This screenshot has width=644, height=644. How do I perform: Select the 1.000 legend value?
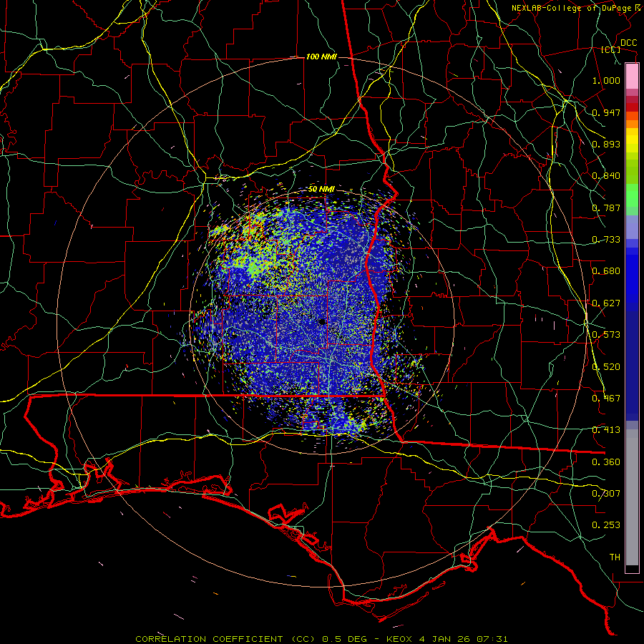pyautogui.click(x=606, y=80)
